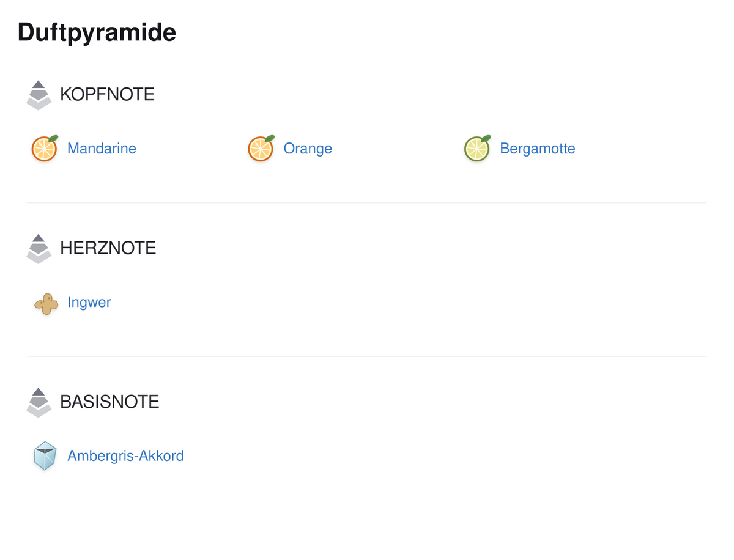The image size is (734, 560).
Task: Click the green Bergamotte citrus icon
Action: point(478,149)
